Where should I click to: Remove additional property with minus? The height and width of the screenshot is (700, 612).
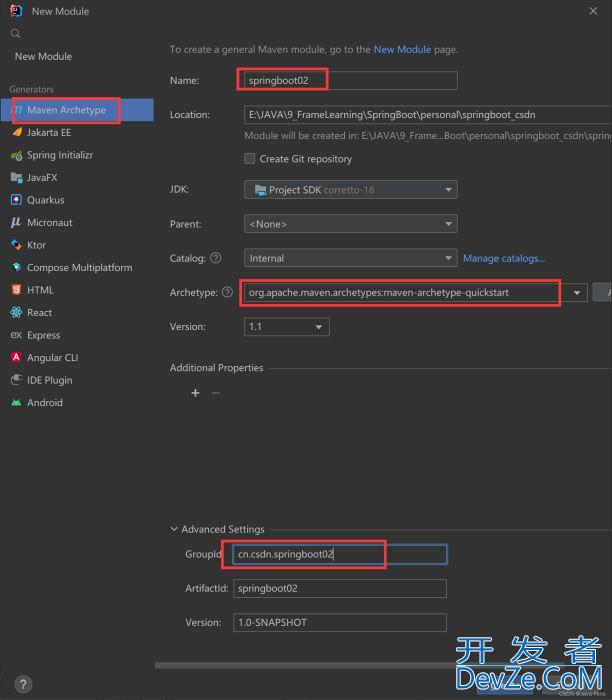point(216,393)
